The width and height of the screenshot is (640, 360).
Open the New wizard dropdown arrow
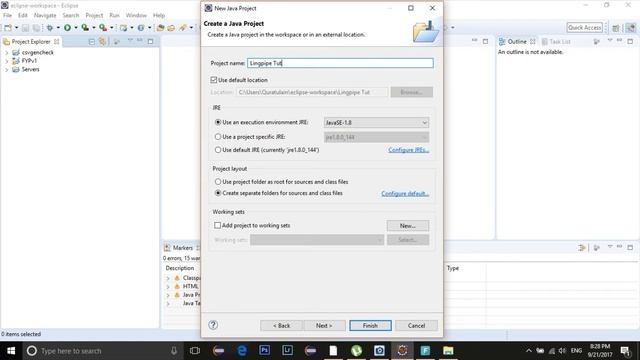click(16, 28)
